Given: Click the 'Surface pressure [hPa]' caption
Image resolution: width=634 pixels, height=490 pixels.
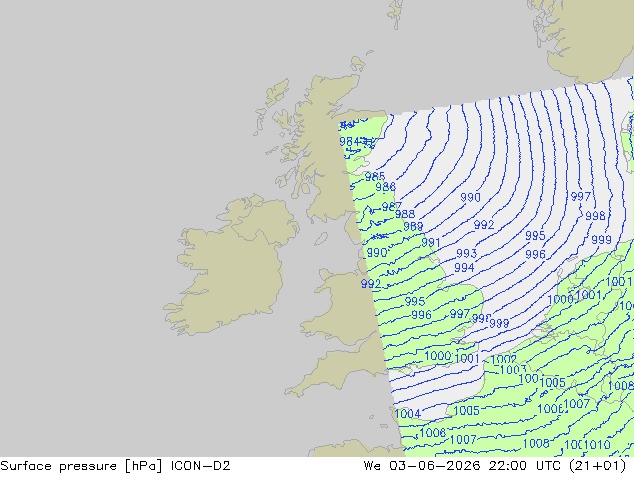Looking at the screenshot, I should coord(81,466).
